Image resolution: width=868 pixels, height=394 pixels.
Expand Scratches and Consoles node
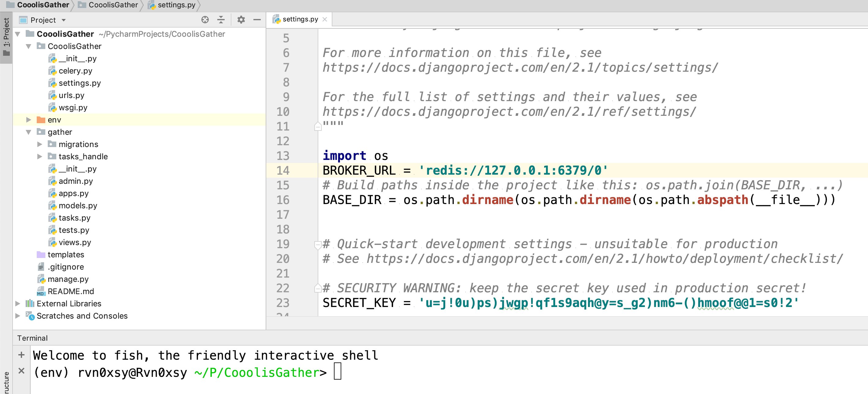point(18,316)
